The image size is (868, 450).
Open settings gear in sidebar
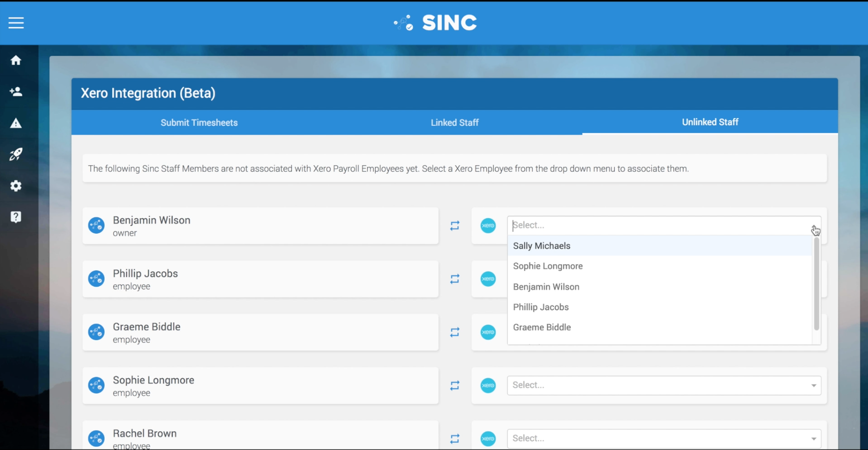click(16, 186)
